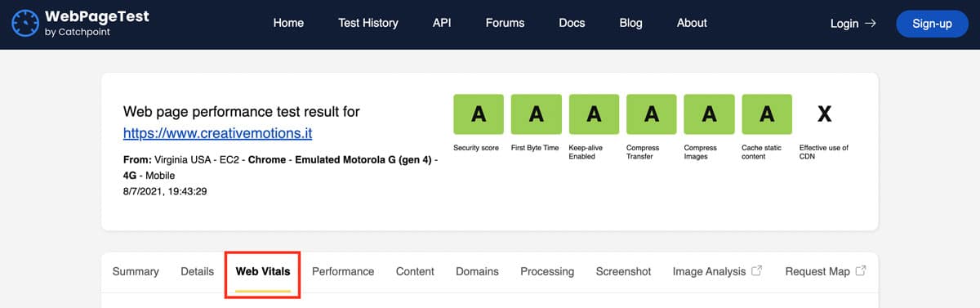The image size is (980, 308).
Task: Open the Home nav item
Action: coord(288,23)
